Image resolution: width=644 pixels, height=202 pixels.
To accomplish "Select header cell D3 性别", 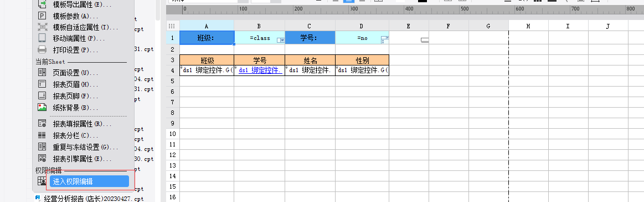I will (x=362, y=60).
